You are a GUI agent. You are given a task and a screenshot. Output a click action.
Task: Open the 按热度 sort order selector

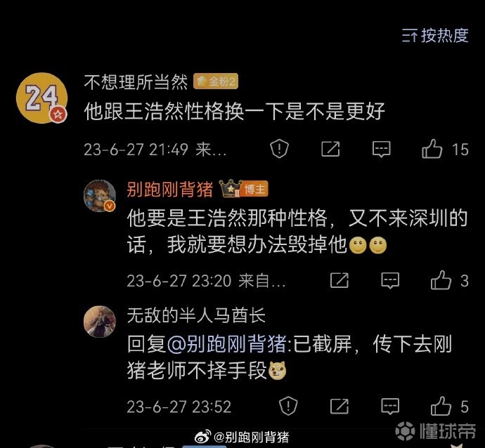pos(435,36)
